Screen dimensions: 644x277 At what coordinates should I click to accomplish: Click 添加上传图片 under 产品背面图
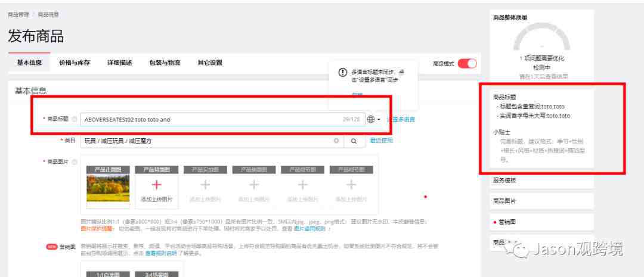(x=156, y=200)
